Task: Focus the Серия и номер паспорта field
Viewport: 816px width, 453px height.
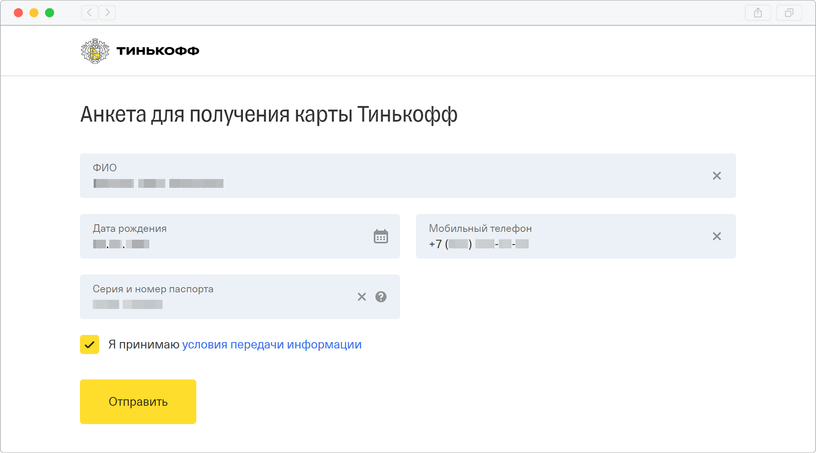Action: (240, 296)
